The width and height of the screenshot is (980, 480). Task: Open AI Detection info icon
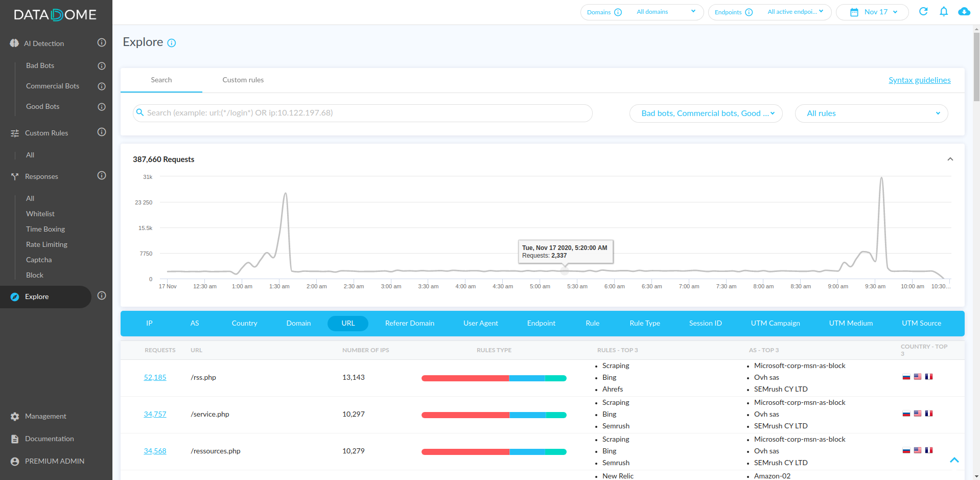point(102,42)
